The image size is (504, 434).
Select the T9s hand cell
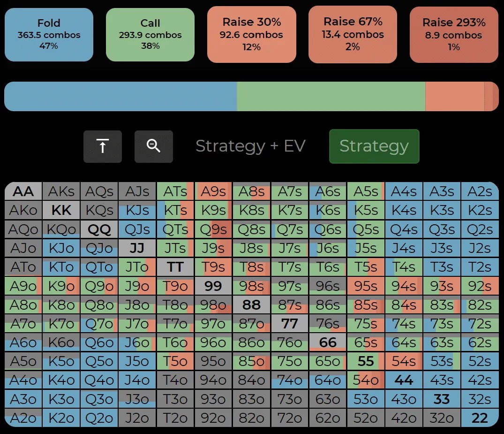[x=213, y=267]
